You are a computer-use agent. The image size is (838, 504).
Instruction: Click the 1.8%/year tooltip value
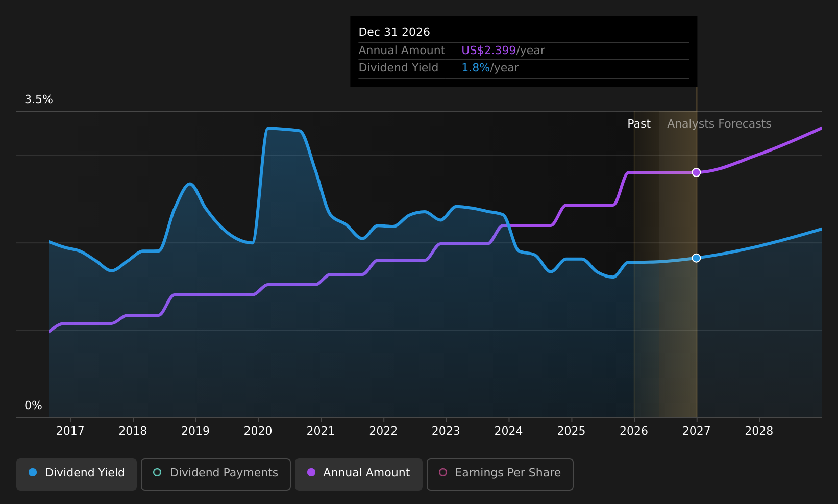pos(490,68)
